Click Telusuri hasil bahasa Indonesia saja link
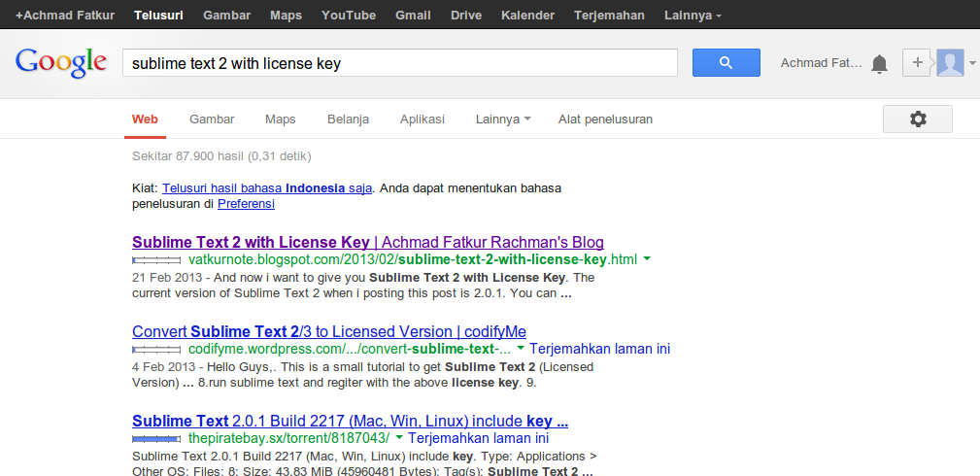The image size is (980, 476). tap(267, 188)
